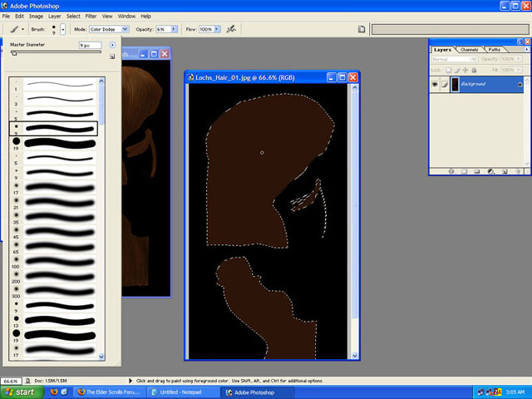Screen dimensions: 532x399
Task: Open the Layers panel blend mode dropdown
Action: 455,59
